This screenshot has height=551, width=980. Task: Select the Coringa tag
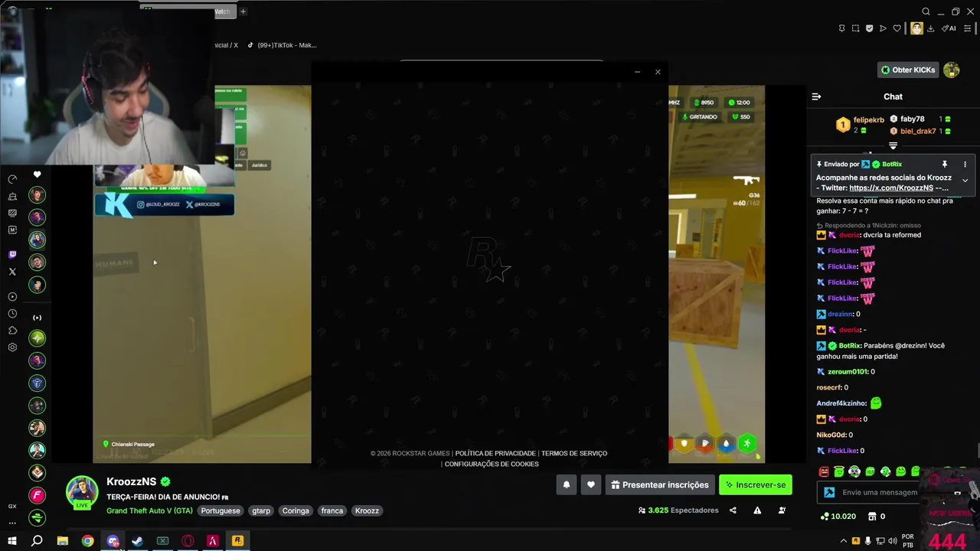[x=296, y=510]
